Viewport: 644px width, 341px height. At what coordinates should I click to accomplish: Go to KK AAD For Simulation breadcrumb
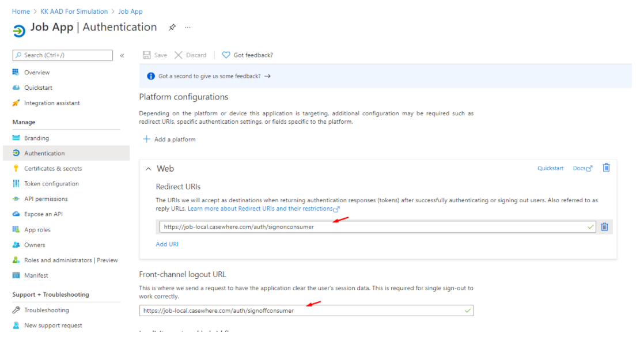click(74, 12)
